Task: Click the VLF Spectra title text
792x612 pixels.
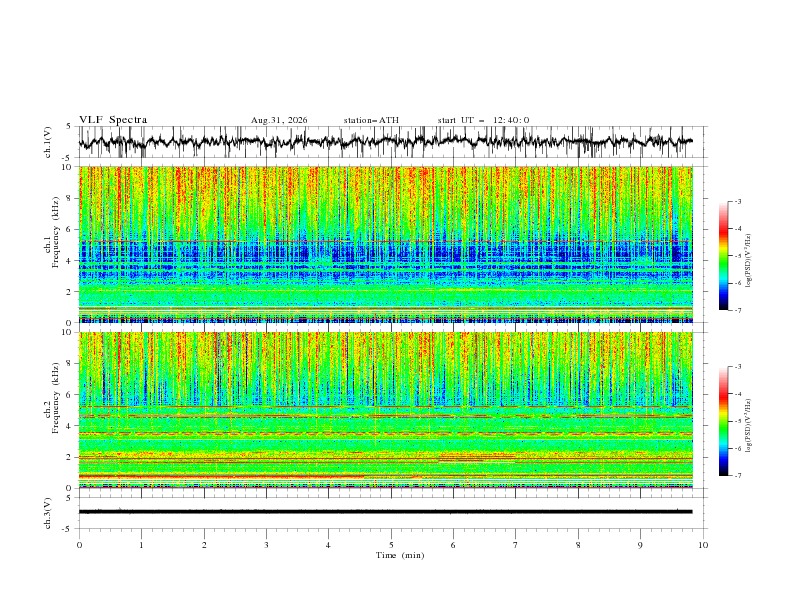Action: [113, 120]
